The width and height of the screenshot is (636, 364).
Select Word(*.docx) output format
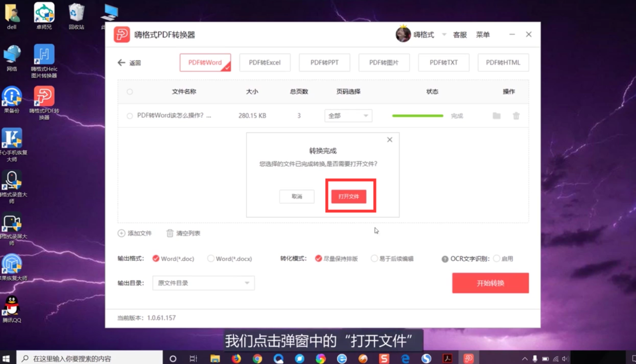point(211,259)
